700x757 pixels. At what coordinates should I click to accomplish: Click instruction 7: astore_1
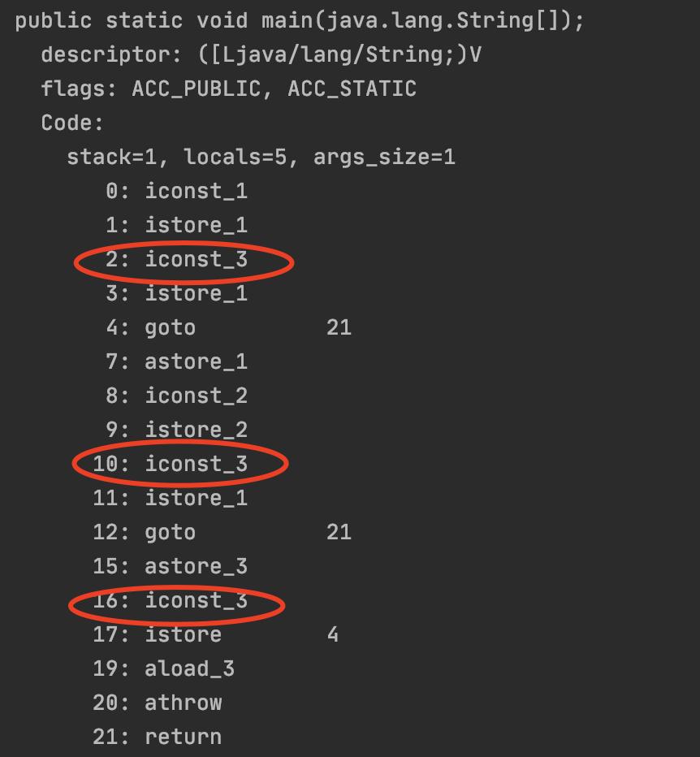tap(176, 361)
